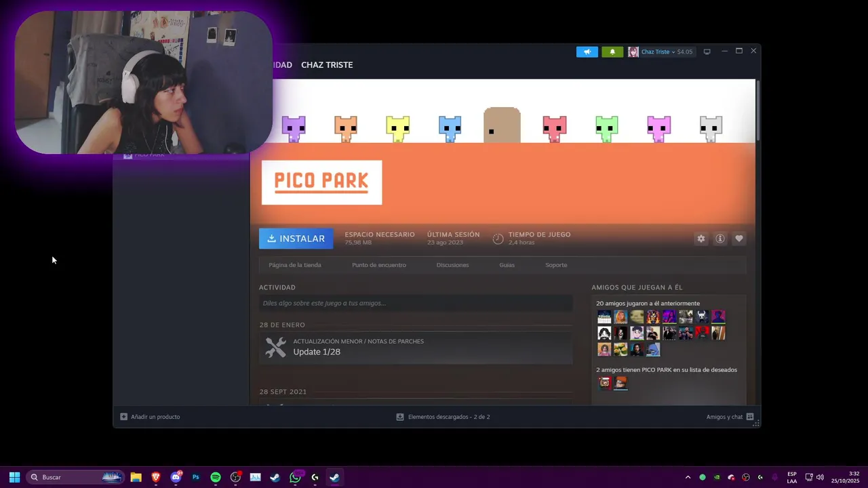Open Spotify from the taskbar

[216, 477]
